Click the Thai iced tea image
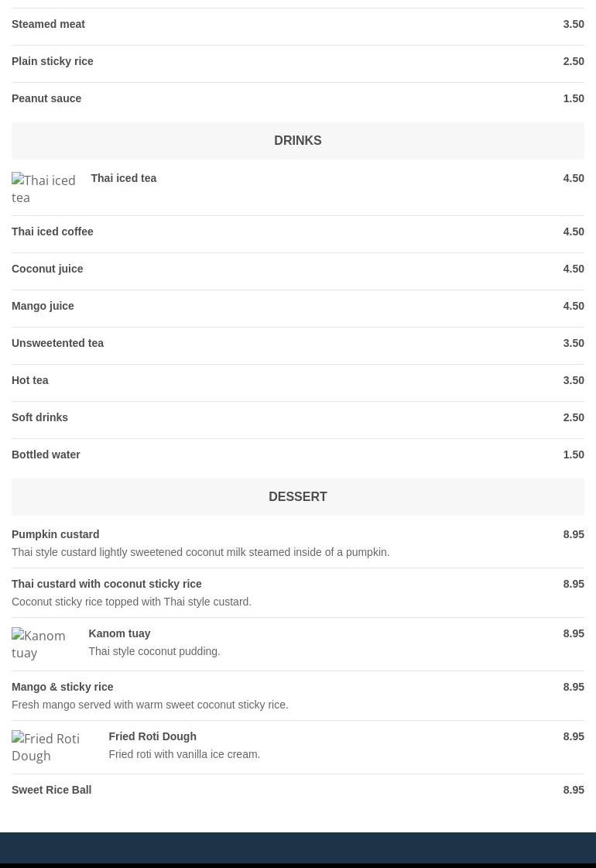Screen dimensions: 596x868 click(45, 189)
